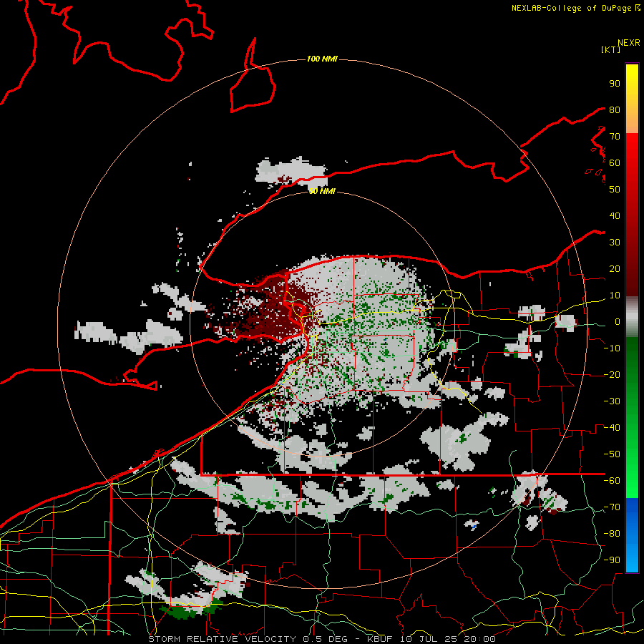Click the light blue bottom segment of color bar

pos(632,557)
